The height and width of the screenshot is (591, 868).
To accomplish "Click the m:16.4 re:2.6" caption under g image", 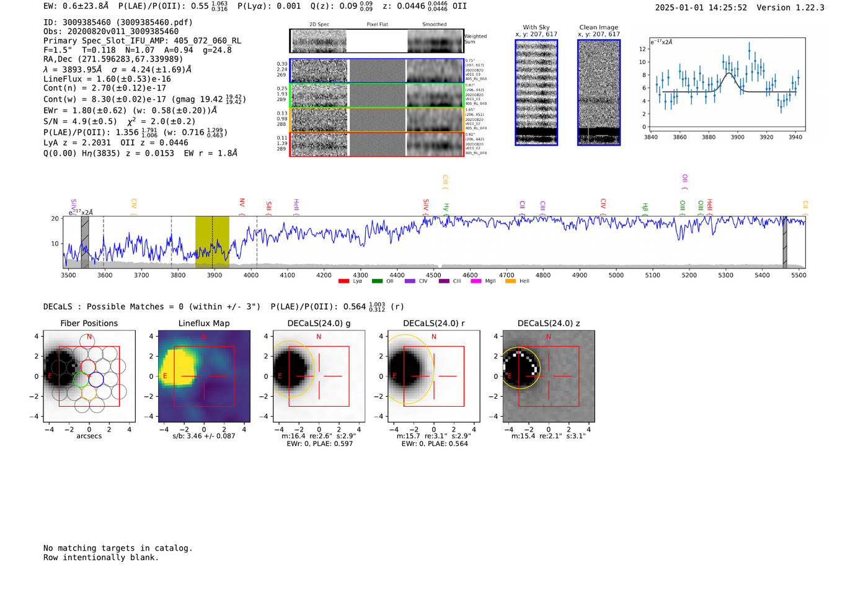I will (x=319, y=436).
